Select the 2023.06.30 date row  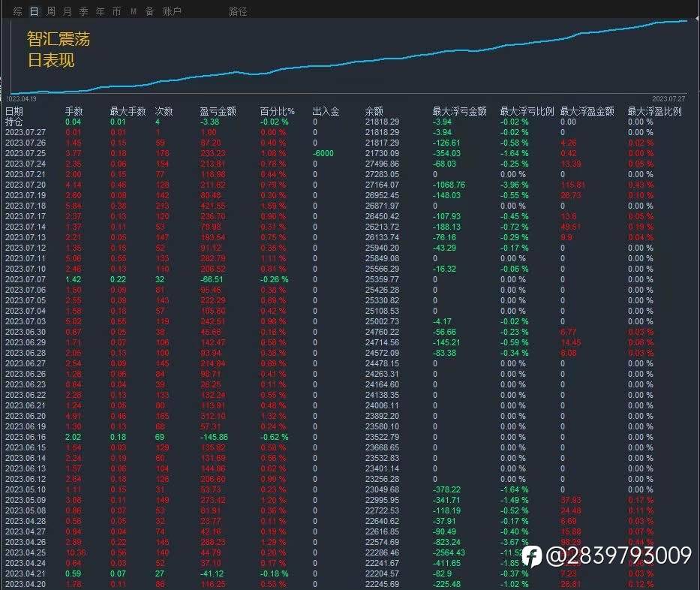click(x=26, y=332)
